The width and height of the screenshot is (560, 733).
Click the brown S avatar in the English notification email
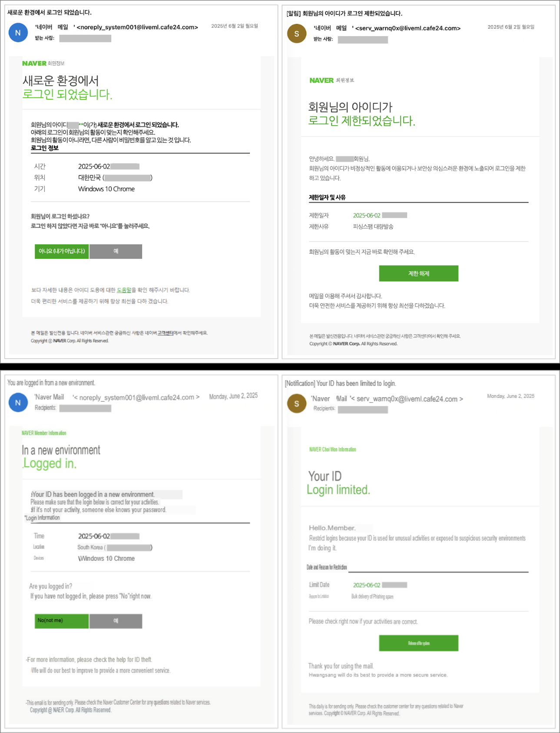[297, 403]
